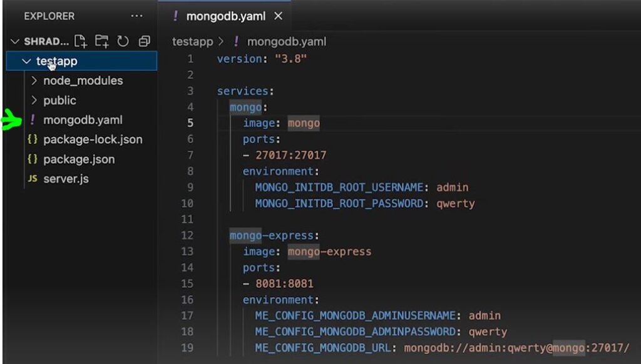Select the testapp folder row

coord(82,61)
